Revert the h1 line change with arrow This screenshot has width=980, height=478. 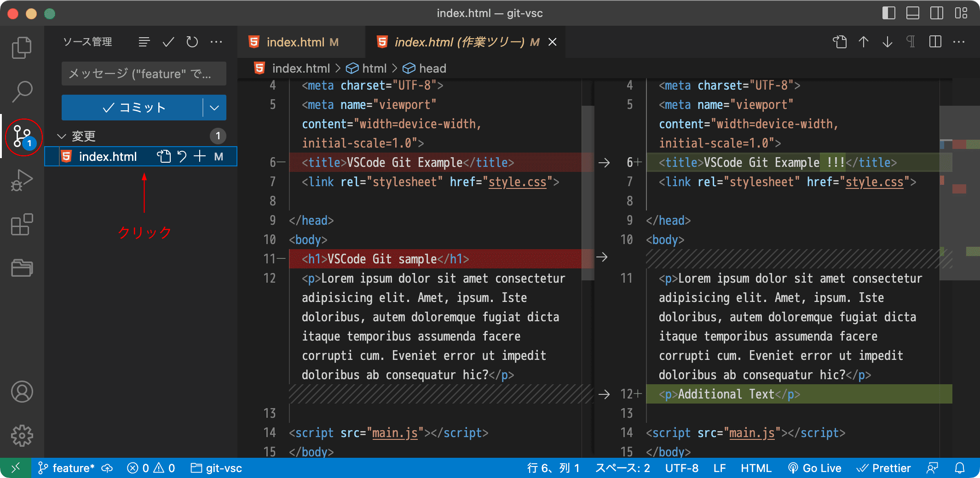click(602, 257)
